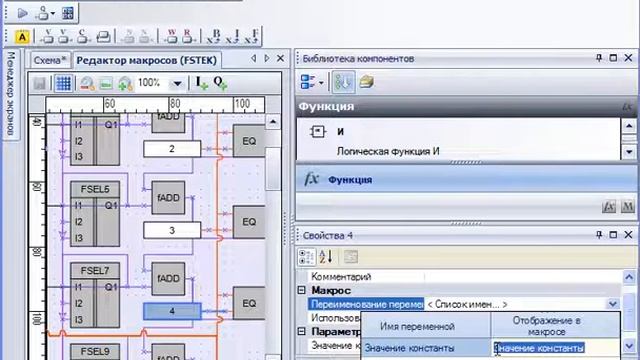Image resolution: width=640 pixels, height=360 pixels.
Task: Activate the yellow A annotation tool
Action: click(22, 37)
